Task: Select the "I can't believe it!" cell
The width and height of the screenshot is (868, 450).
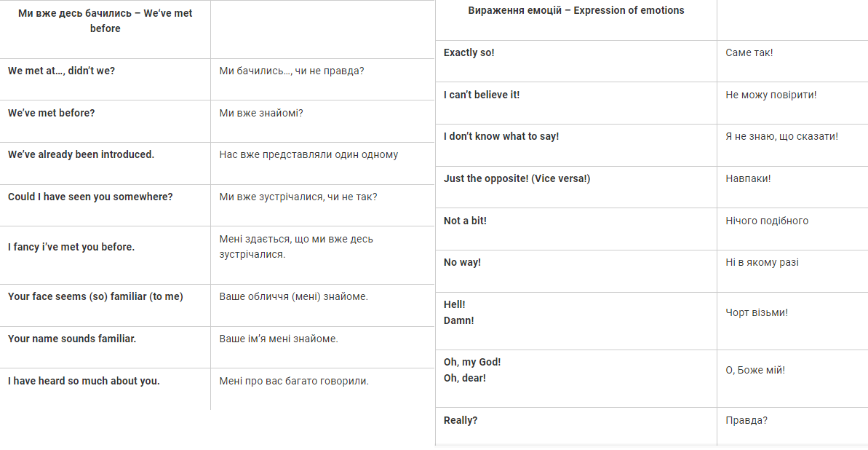Action: coord(482,95)
